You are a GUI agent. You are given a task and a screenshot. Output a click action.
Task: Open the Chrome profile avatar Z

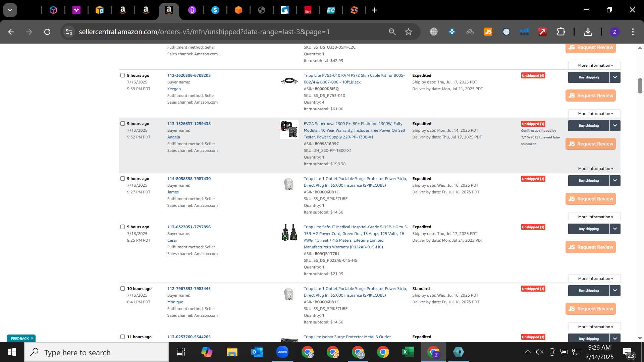(x=614, y=32)
